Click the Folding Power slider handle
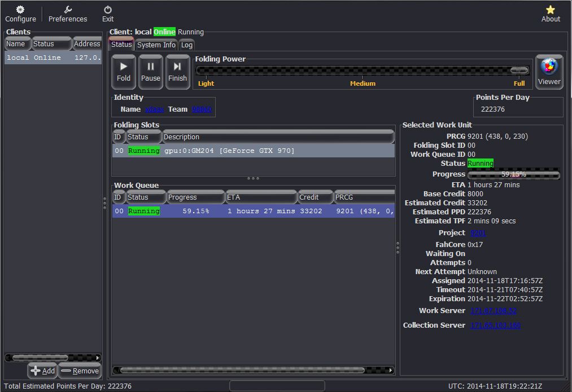The width and height of the screenshot is (572, 392). click(x=519, y=70)
